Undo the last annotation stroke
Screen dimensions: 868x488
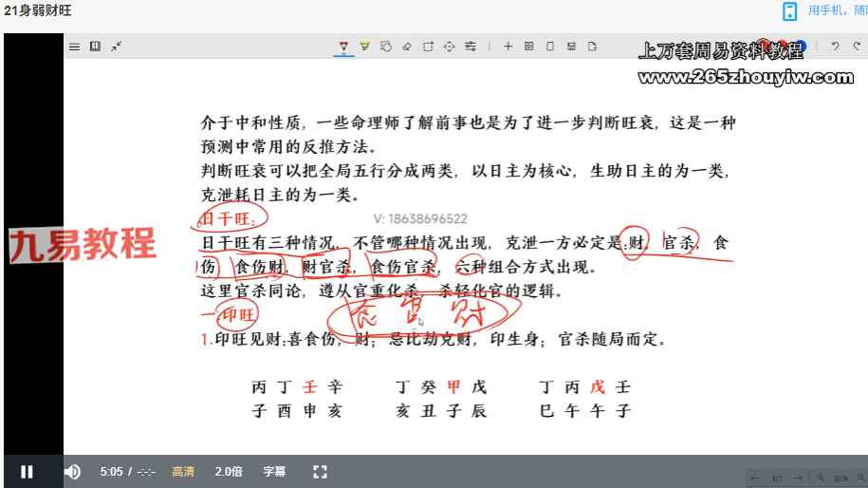[x=834, y=46]
